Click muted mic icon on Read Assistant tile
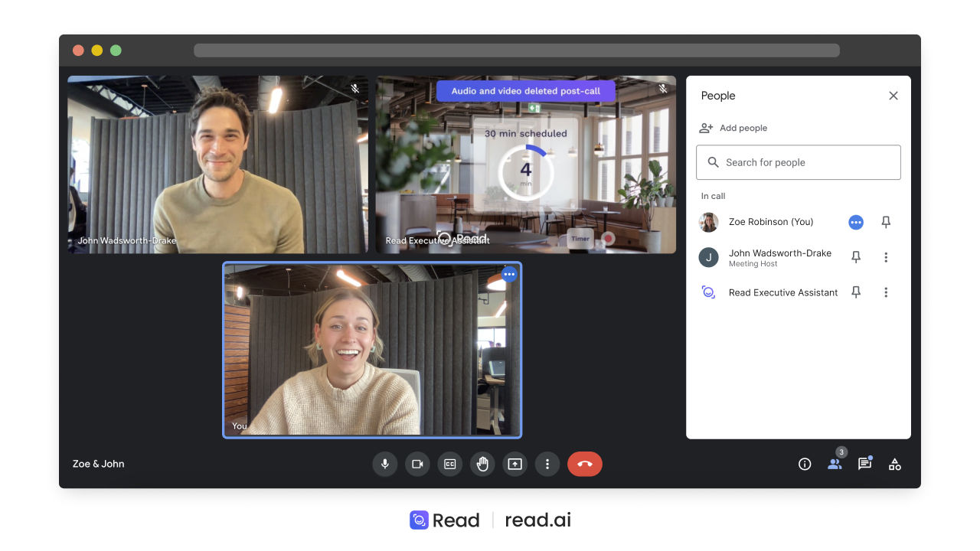 tap(663, 89)
